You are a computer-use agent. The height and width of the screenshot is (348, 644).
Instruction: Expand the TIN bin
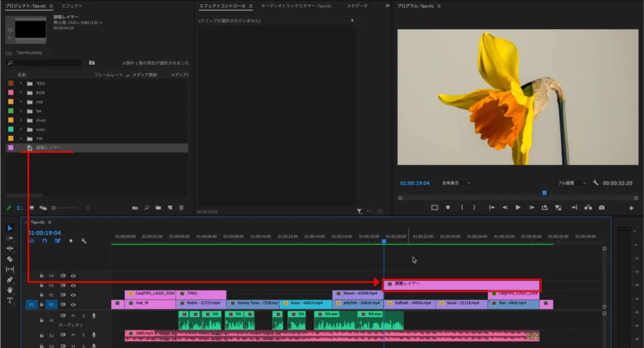21,138
